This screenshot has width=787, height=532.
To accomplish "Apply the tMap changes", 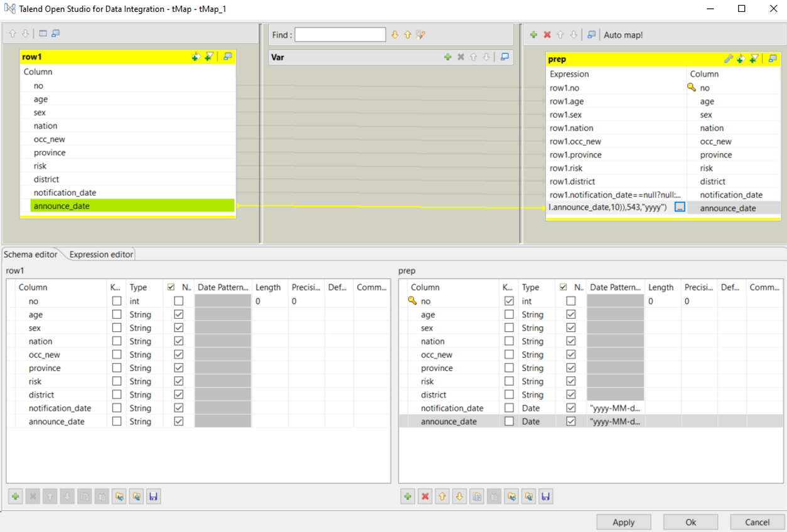I will tap(623, 521).
